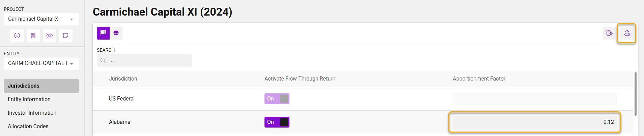Click the people group icon
Image resolution: width=644 pixels, height=136 pixels.
[50, 36]
